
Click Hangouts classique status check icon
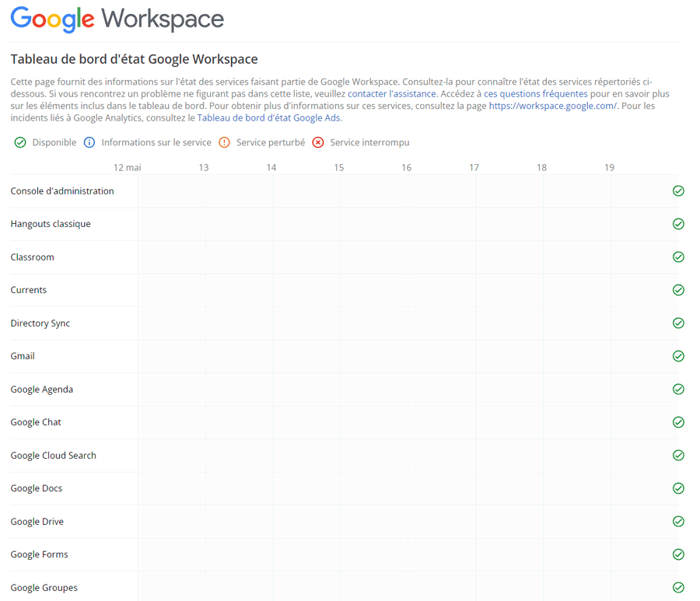pos(678,224)
